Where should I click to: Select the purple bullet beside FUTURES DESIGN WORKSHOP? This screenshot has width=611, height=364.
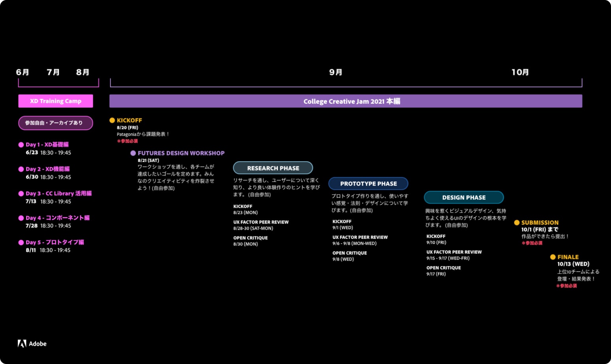pos(133,153)
